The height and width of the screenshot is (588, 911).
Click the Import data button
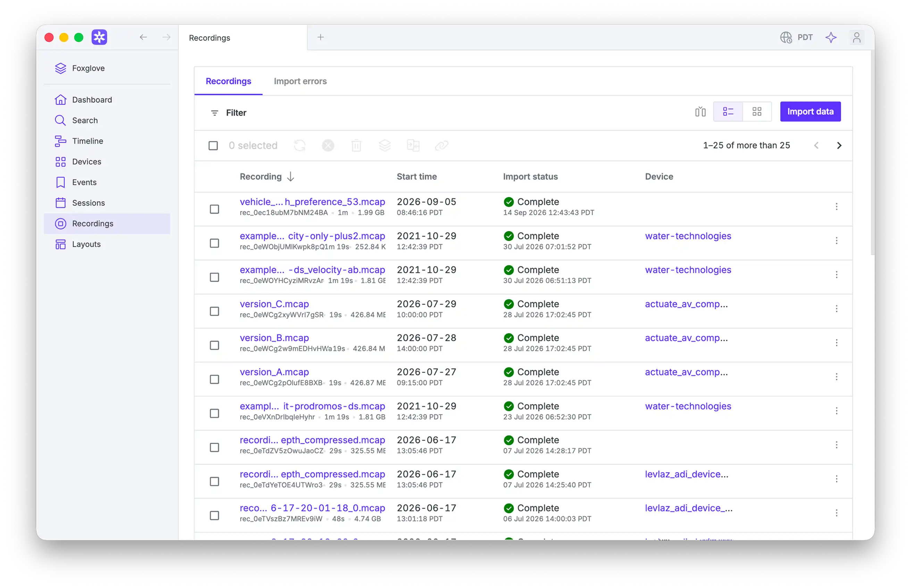[x=810, y=111]
